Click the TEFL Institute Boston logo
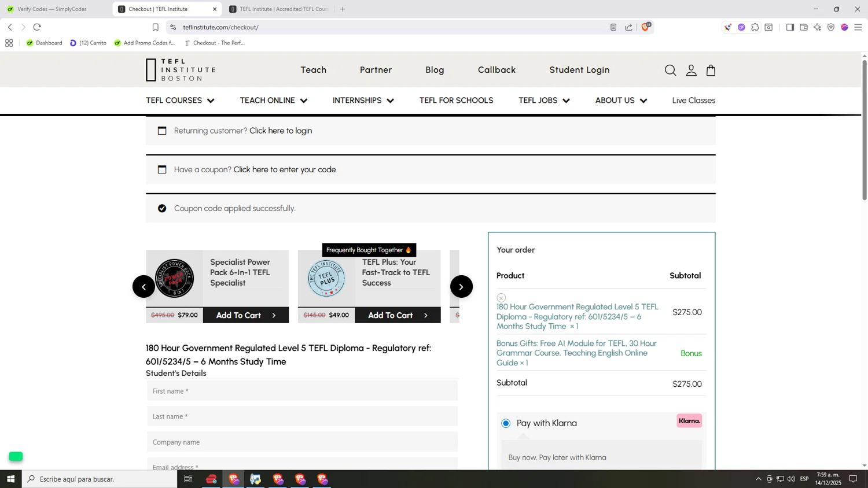The height and width of the screenshot is (488, 868). click(181, 70)
